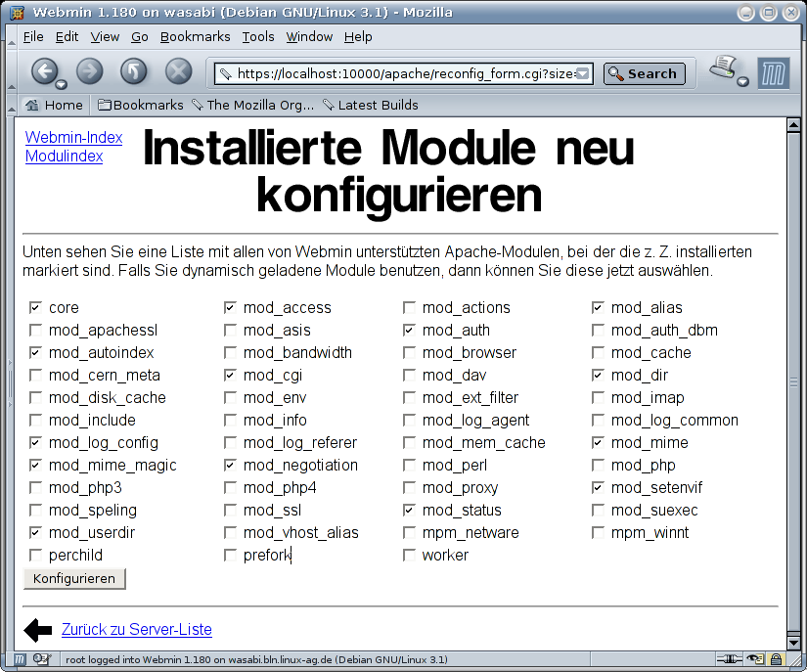Open the Bookmarks folder in personal toolbar
Viewport: 807px width, 672px height.
click(x=141, y=105)
